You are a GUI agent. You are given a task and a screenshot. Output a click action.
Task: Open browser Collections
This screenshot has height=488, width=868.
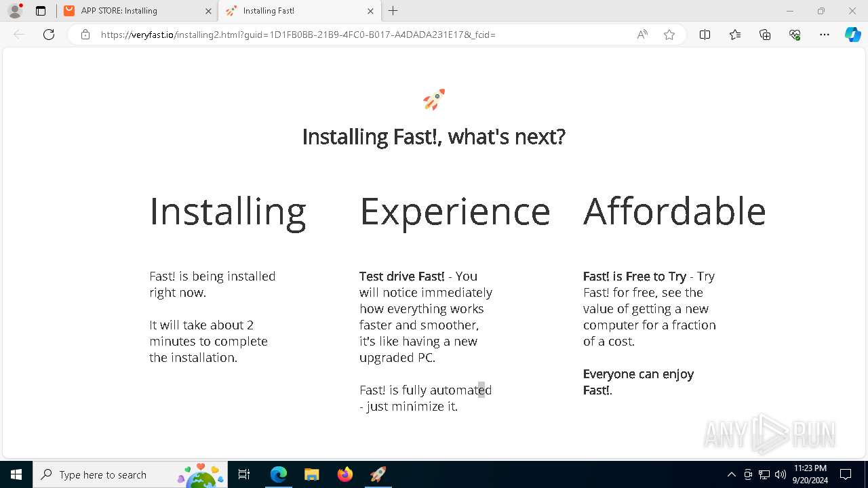pos(765,35)
